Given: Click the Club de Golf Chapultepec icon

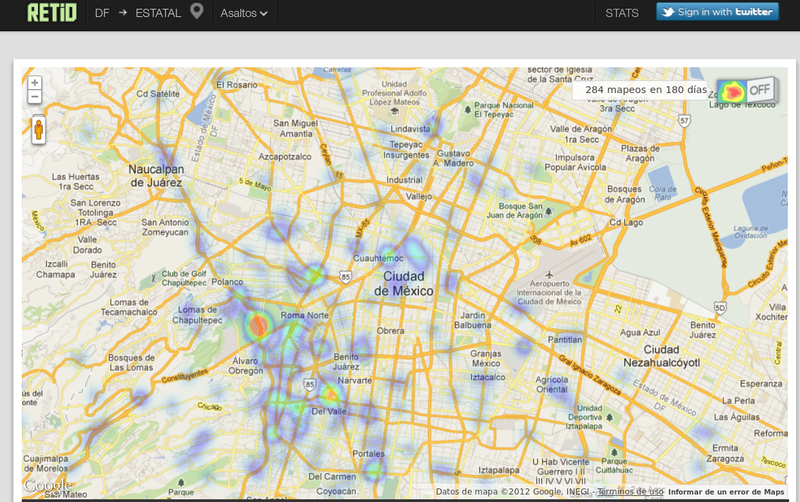Looking at the screenshot, I should [x=154, y=279].
